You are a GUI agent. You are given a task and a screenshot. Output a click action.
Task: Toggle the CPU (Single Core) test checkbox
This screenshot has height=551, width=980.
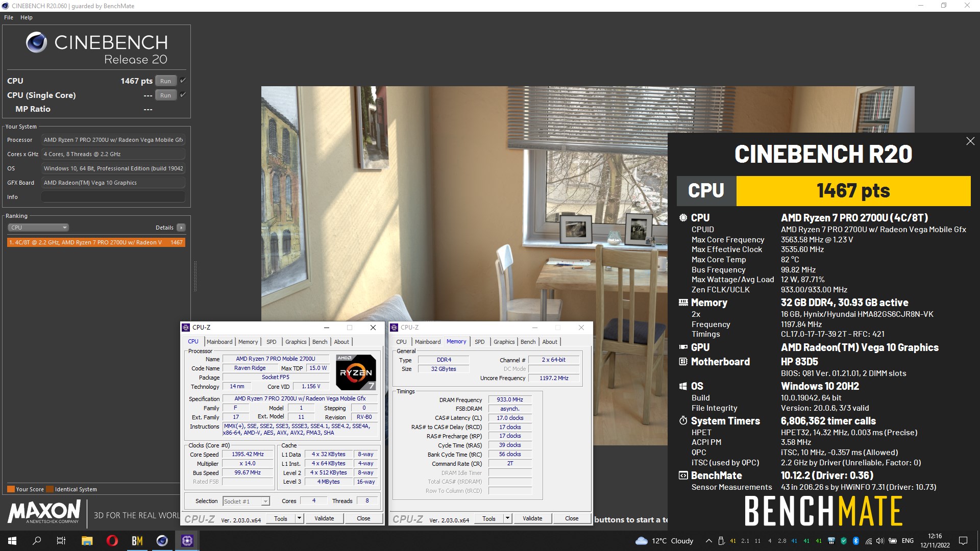[x=183, y=94]
